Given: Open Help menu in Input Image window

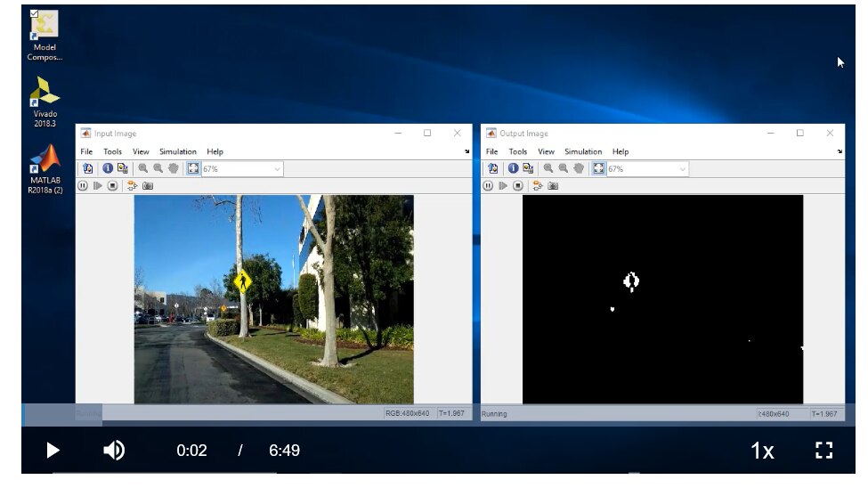Looking at the screenshot, I should coord(215,151).
